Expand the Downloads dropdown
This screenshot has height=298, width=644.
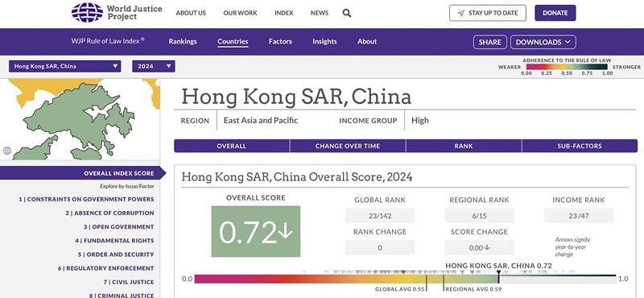point(543,42)
